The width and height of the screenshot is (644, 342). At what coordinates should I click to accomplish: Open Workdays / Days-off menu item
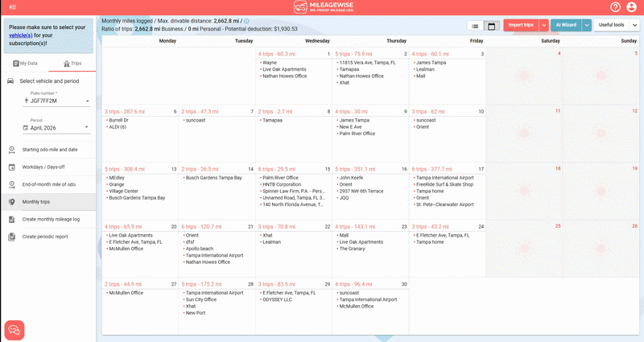coord(43,167)
